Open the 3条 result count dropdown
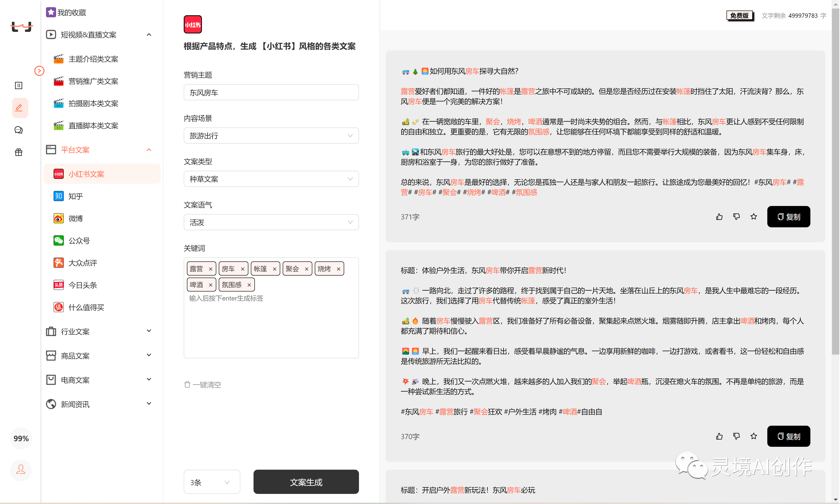Screen dimensions: 840x504 coord(212,482)
